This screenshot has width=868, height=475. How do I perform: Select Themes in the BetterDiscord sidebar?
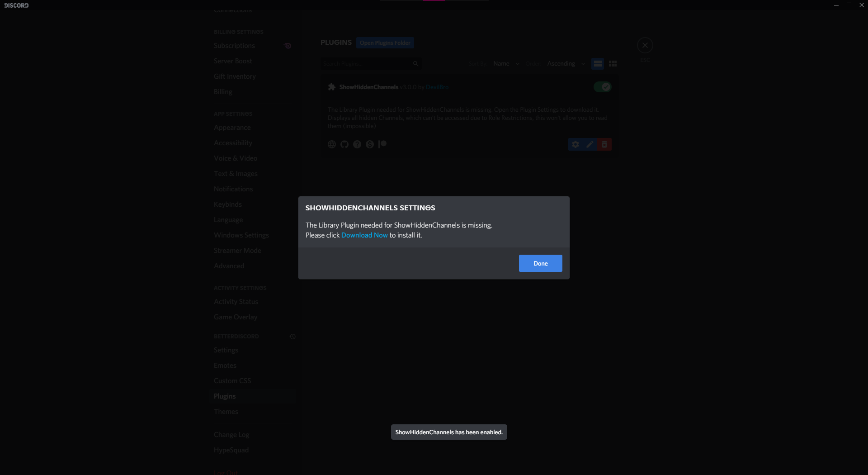(226, 412)
